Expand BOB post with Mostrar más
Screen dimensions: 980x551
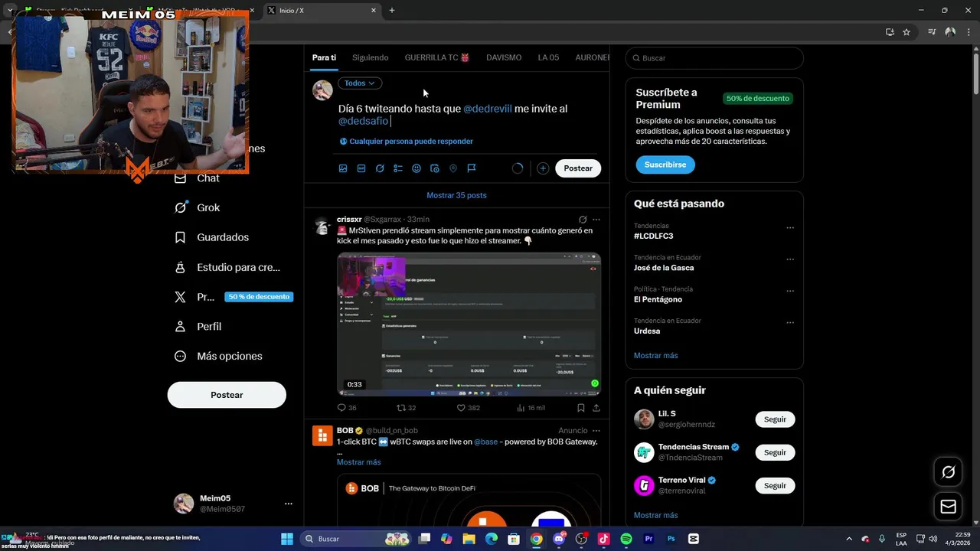point(358,462)
